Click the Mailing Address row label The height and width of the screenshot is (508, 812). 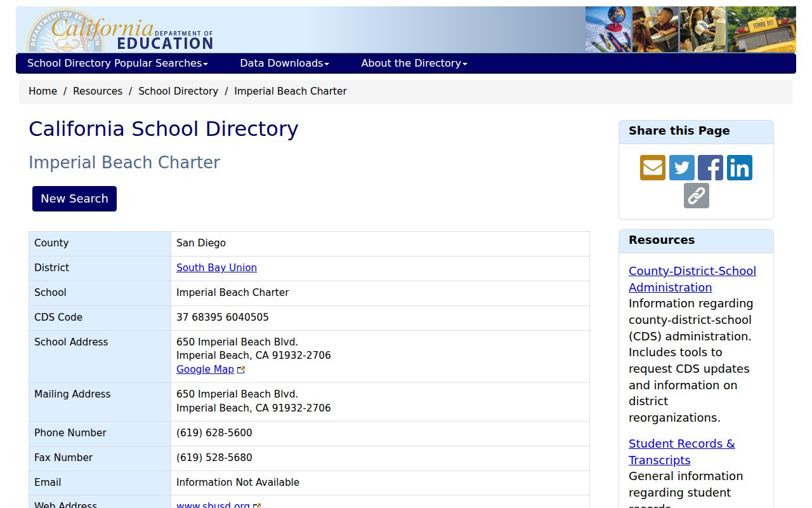tap(72, 394)
